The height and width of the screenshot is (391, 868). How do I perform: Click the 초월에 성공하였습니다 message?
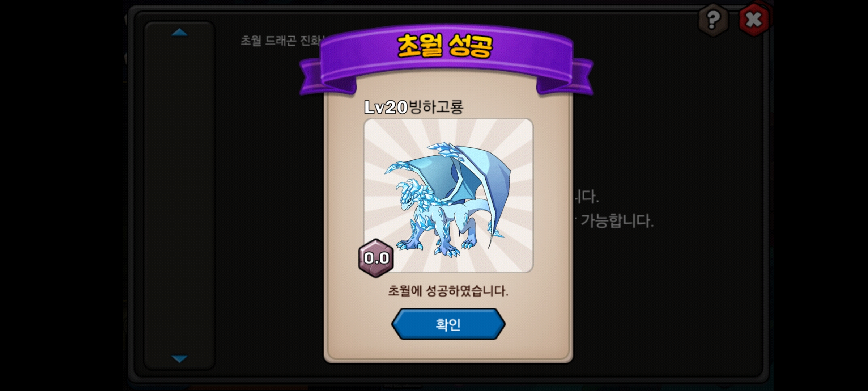pos(448,291)
